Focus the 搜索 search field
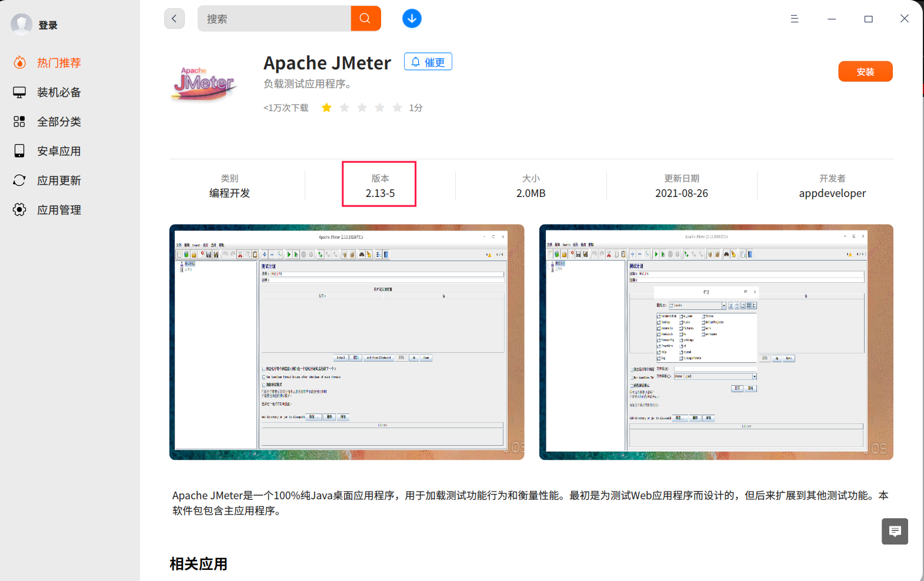Viewport: 924px width, 581px height. [x=274, y=18]
